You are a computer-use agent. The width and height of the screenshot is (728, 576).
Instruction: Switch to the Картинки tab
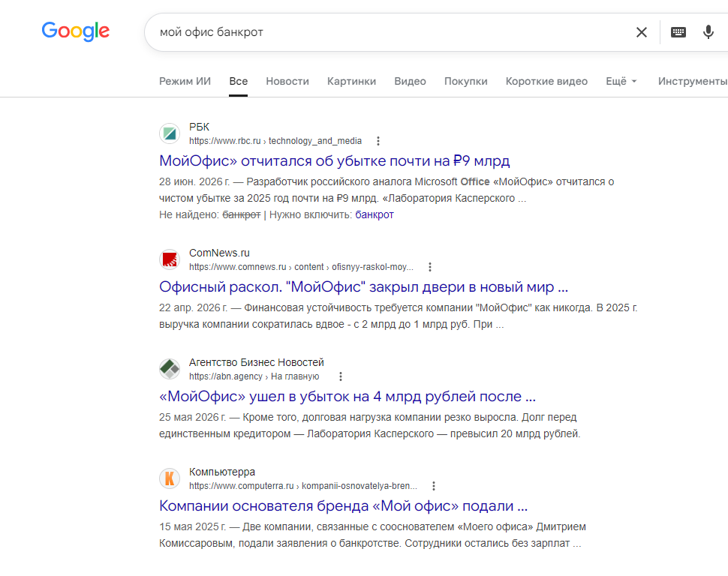[x=351, y=81]
